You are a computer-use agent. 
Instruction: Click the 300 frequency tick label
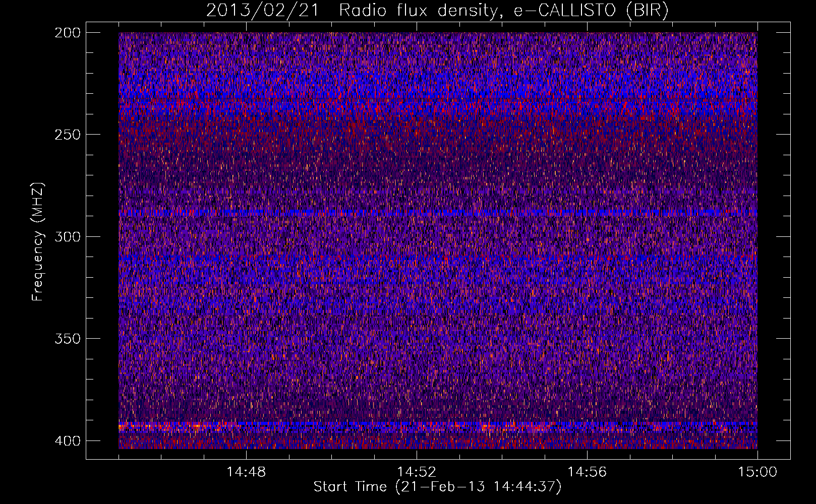67,236
